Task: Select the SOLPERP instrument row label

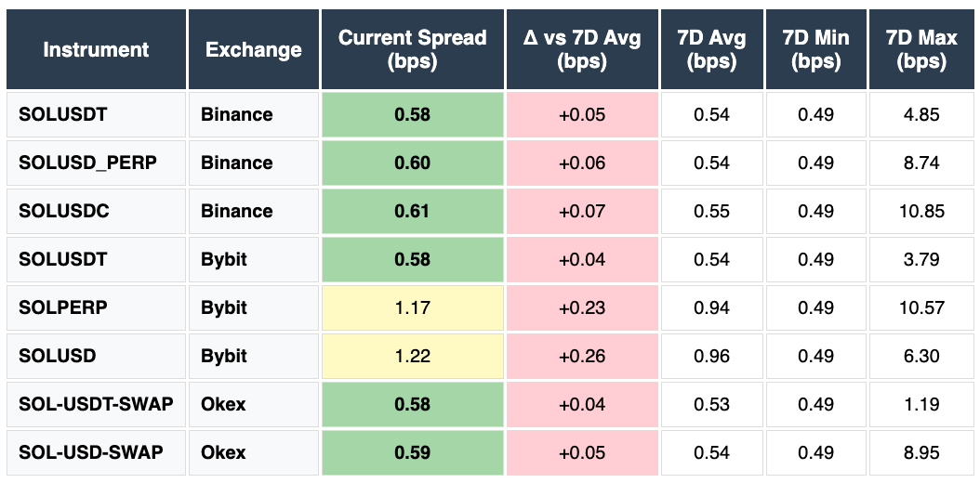Action: (x=63, y=308)
